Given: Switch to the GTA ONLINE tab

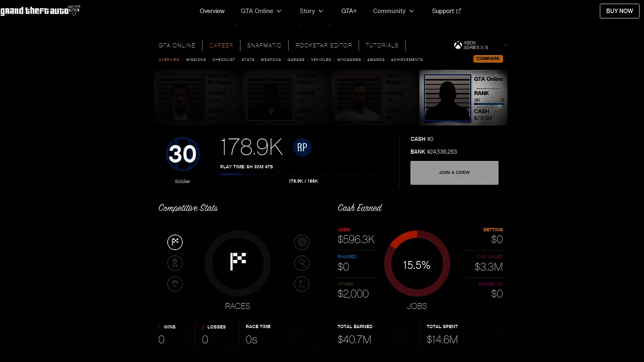Looking at the screenshot, I should tap(177, 45).
